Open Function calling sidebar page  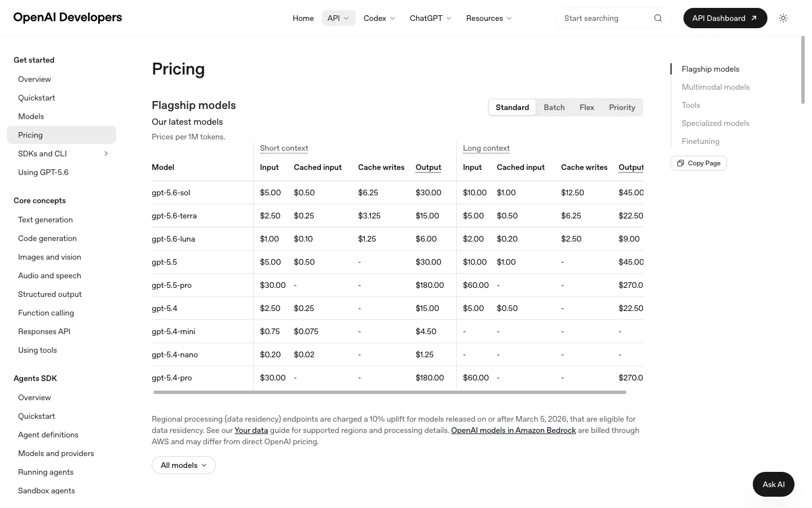61,313
